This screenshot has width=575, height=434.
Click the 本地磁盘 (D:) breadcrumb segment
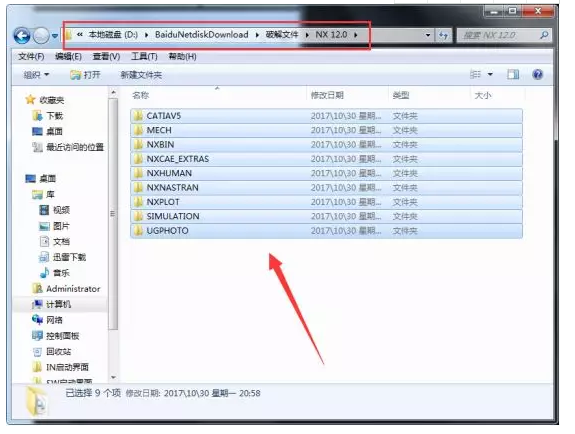coord(113,34)
